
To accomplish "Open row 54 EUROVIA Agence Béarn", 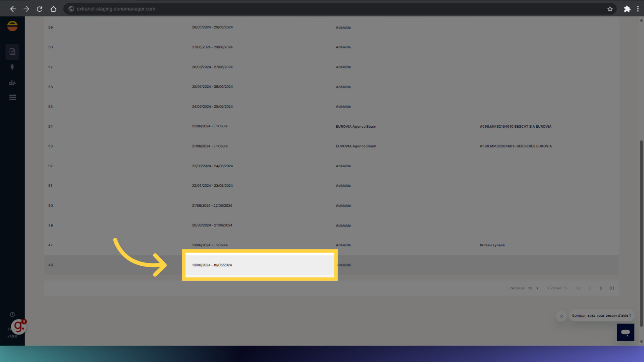I will [356, 127].
